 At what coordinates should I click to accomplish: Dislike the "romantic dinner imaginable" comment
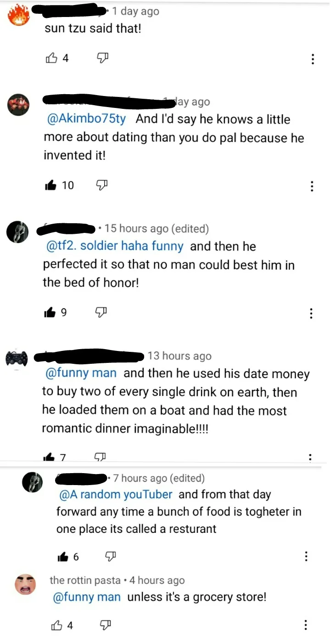coord(99,458)
